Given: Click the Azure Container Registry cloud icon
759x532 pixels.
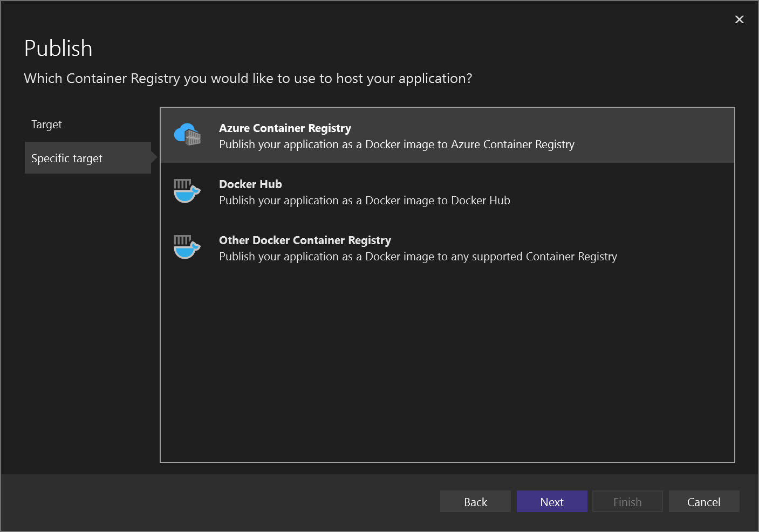Looking at the screenshot, I should coord(187,135).
